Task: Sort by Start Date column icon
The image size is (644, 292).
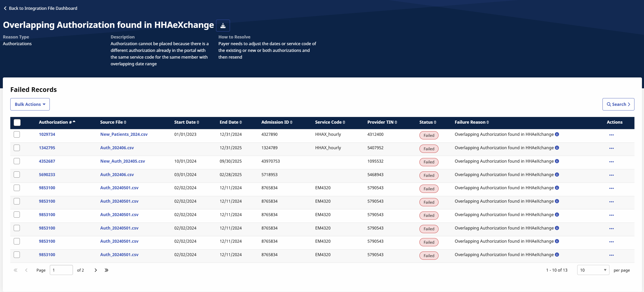Action: pyautogui.click(x=198, y=122)
